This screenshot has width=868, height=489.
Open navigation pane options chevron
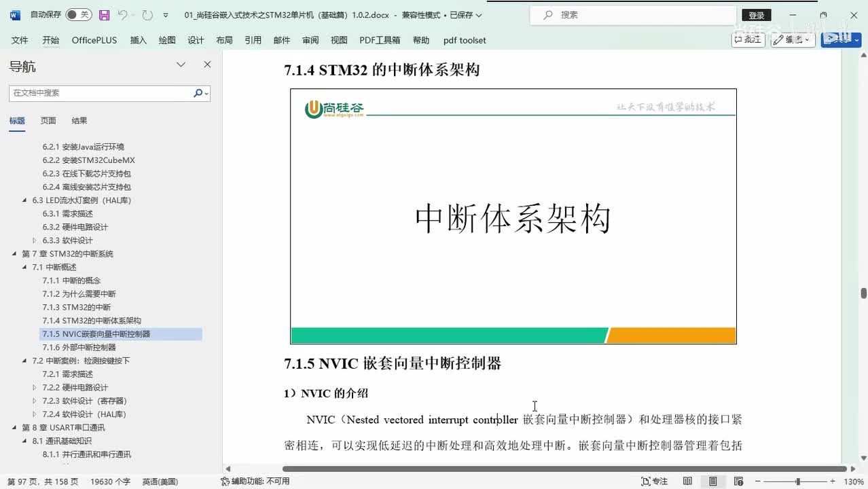click(181, 65)
